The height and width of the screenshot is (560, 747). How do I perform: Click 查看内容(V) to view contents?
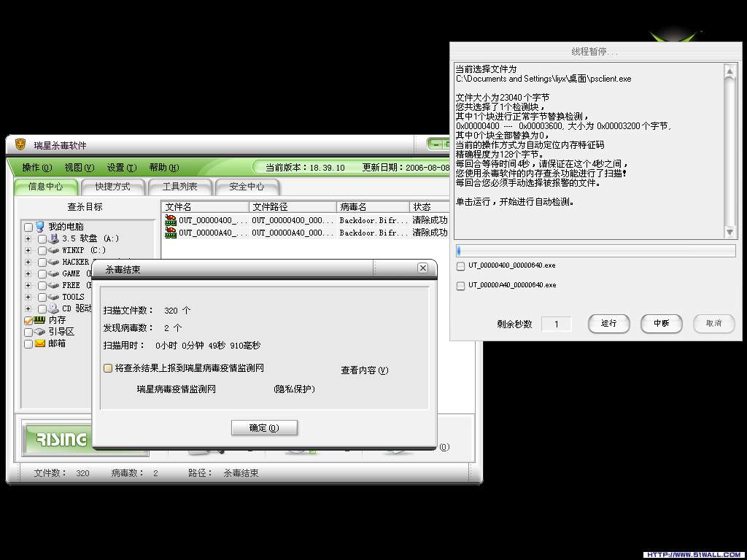click(365, 370)
